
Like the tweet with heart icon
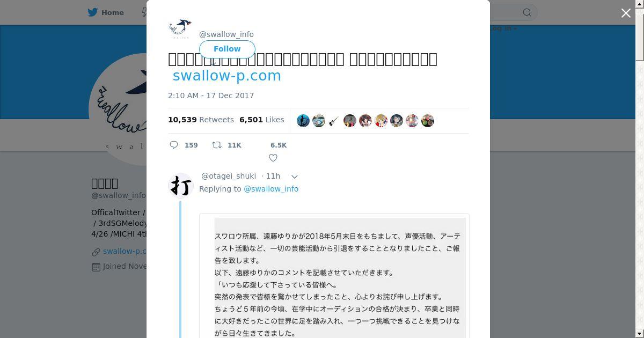[273, 158]
